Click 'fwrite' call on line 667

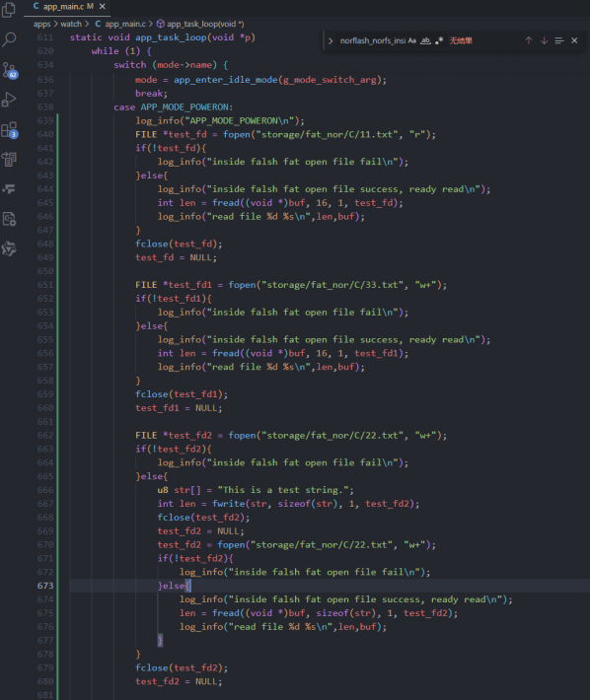click(228, 504)
